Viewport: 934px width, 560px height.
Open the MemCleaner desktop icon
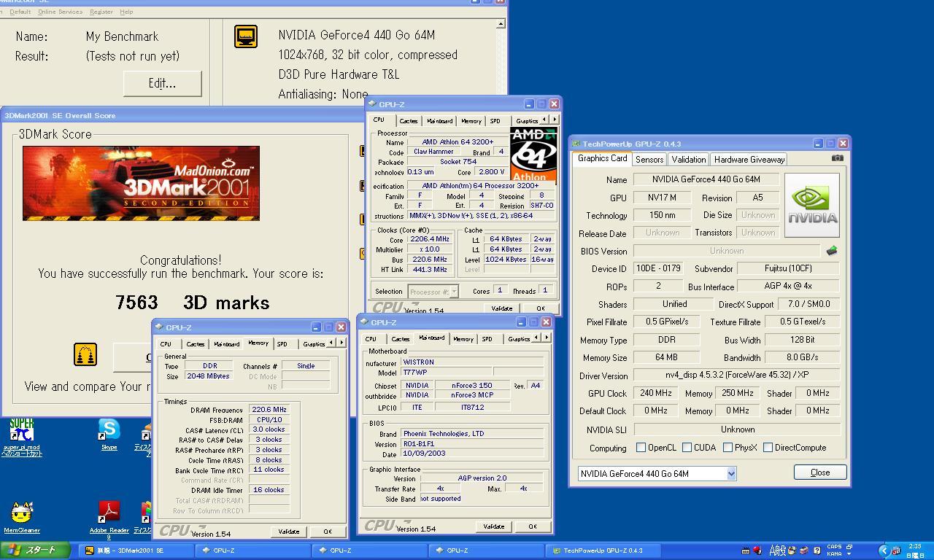pyautogui.click(x=22, y=516)
